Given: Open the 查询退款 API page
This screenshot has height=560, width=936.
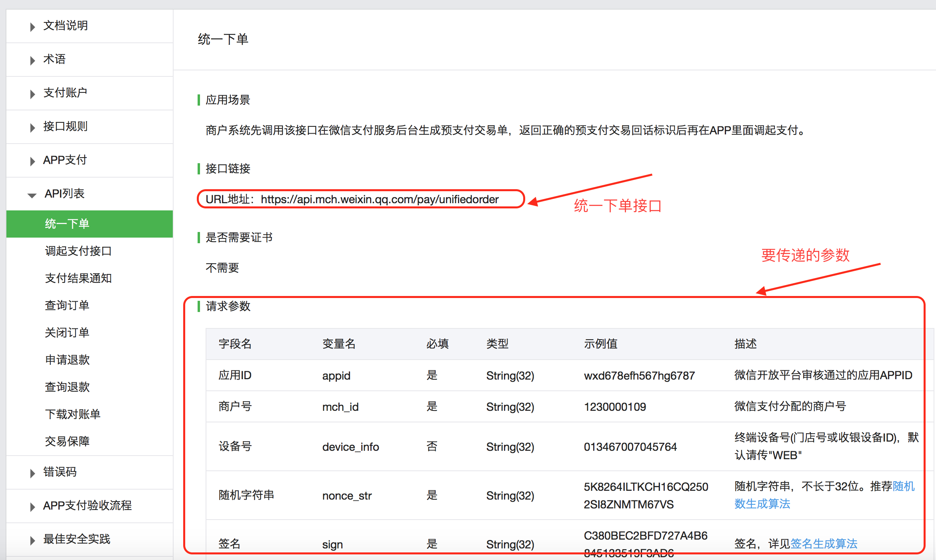Looking at the screenshot, I should tap(67, 387).
